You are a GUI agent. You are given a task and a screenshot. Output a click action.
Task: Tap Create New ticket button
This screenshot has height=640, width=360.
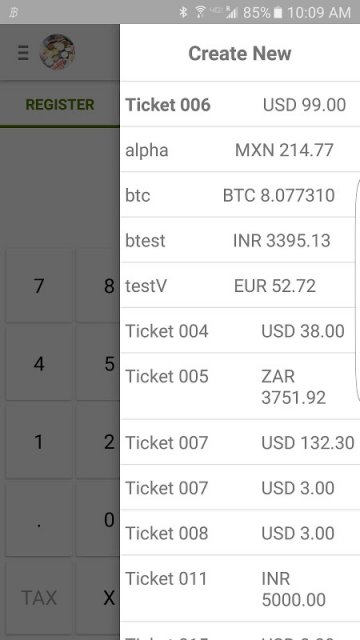pos(240,53)
